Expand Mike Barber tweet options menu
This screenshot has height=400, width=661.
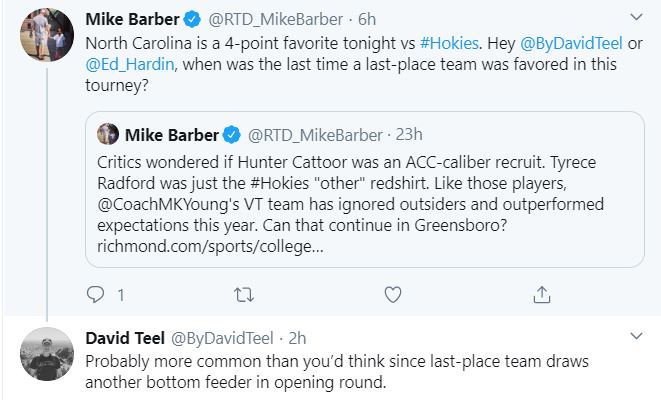click(x=637, y=18)
